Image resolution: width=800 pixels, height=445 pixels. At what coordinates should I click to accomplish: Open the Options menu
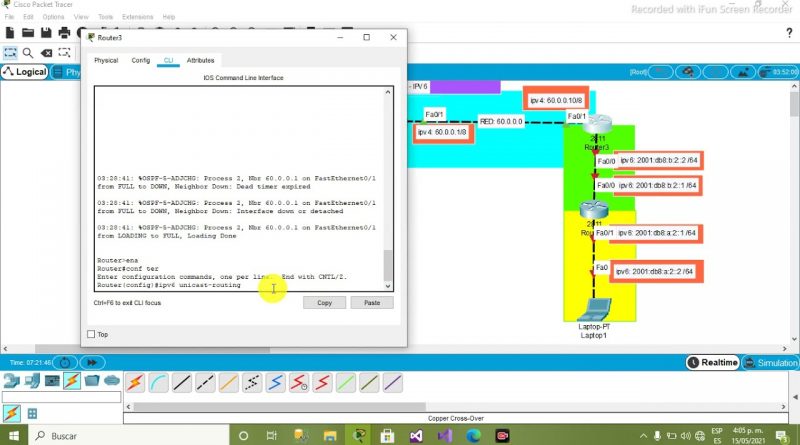coord(53,17)
